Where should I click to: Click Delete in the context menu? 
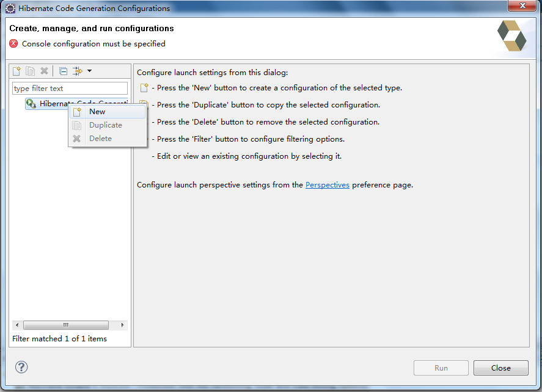[x=100, y=138]
